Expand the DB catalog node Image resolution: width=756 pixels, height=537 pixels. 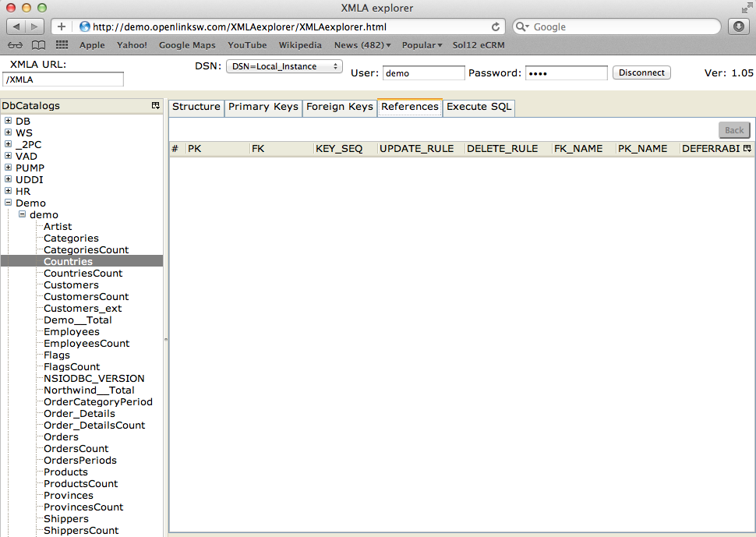pos(9,121)
